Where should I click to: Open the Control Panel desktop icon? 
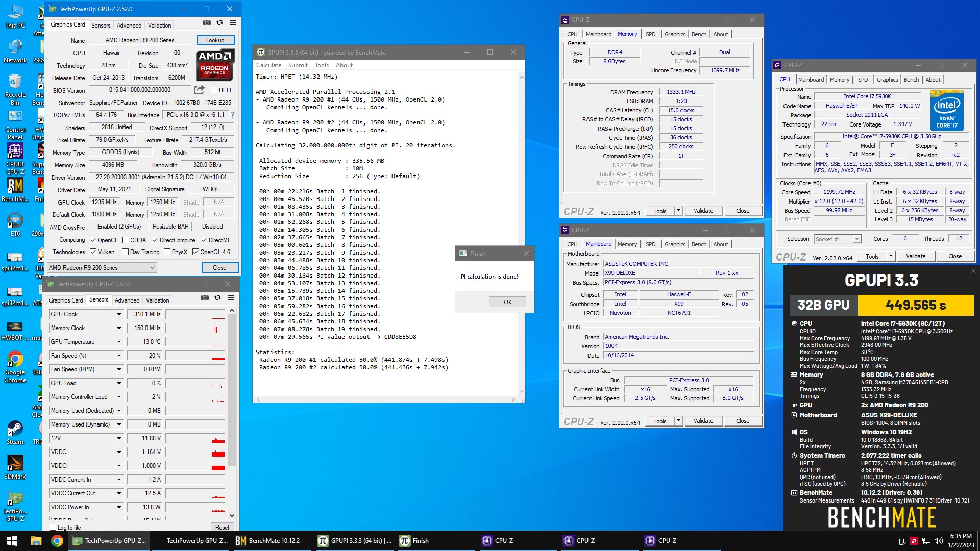coord(15,124)
